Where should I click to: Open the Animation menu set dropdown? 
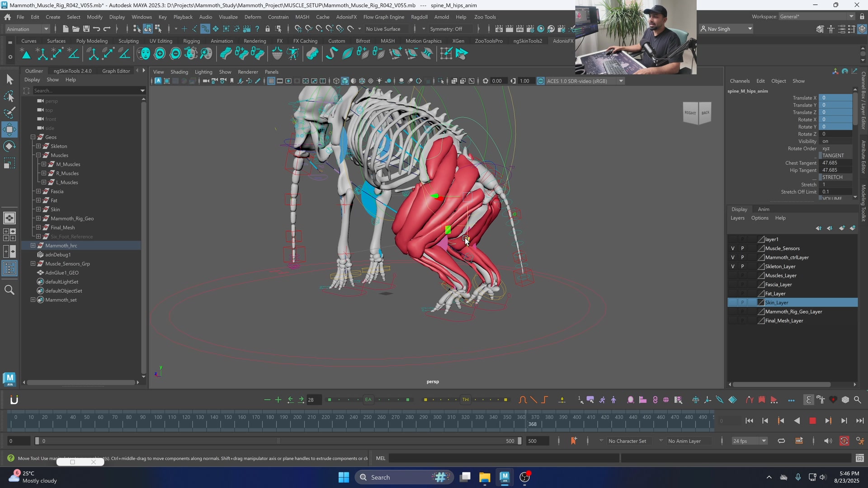click(28, 29)
